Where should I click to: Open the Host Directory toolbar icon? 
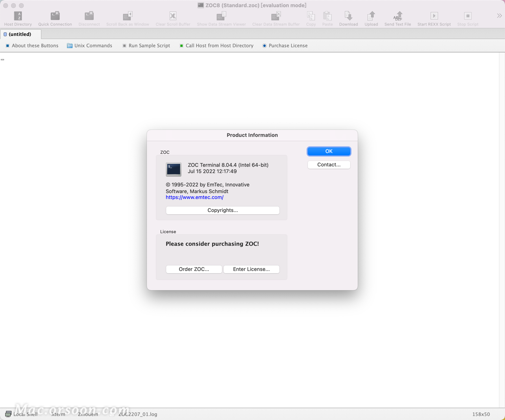(x=18, y=16)
